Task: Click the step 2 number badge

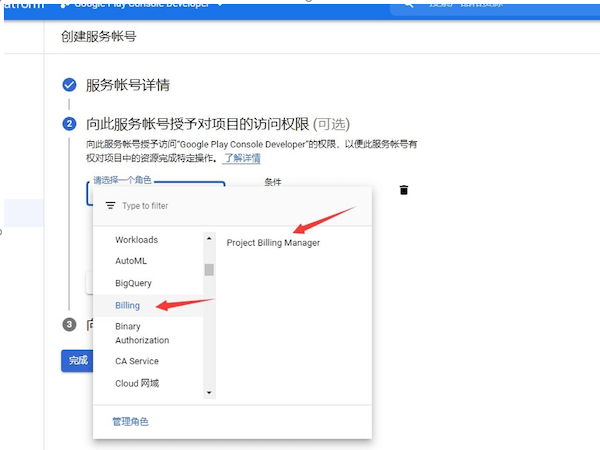Action: [69, 124]
